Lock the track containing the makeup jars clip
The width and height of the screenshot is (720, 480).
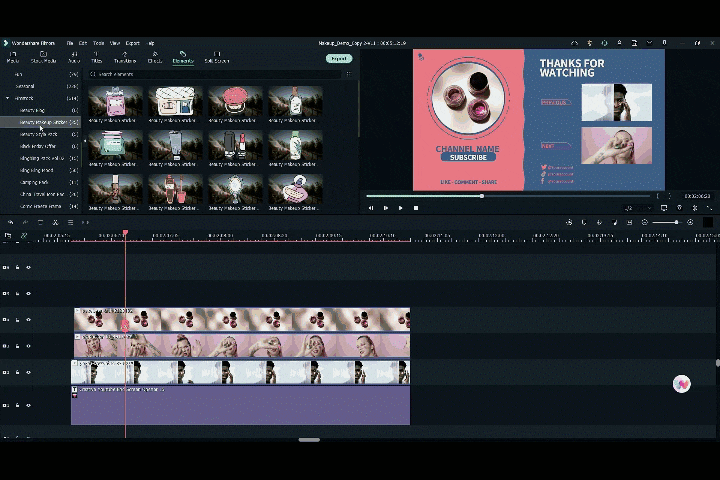pos(17,320)
